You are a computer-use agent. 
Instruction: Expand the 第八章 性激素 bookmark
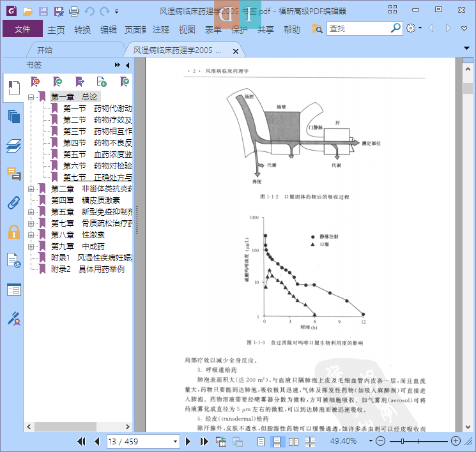click(x=31, y=235)
